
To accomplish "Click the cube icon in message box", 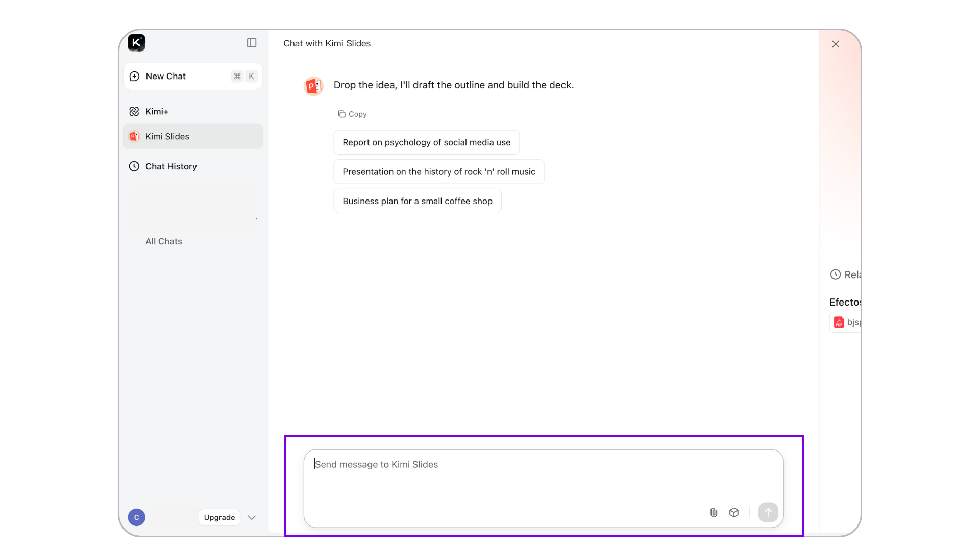I will coord(734,512).
